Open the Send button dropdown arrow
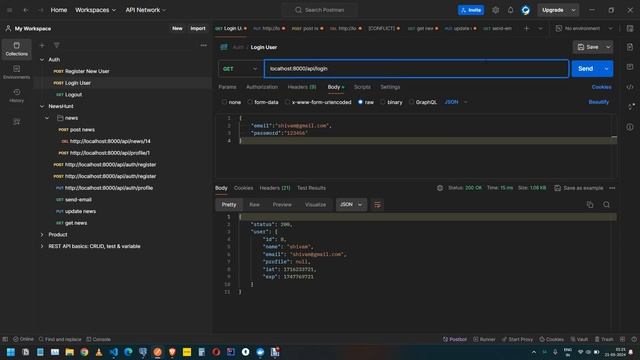640x360 pixels. point(607,69)
